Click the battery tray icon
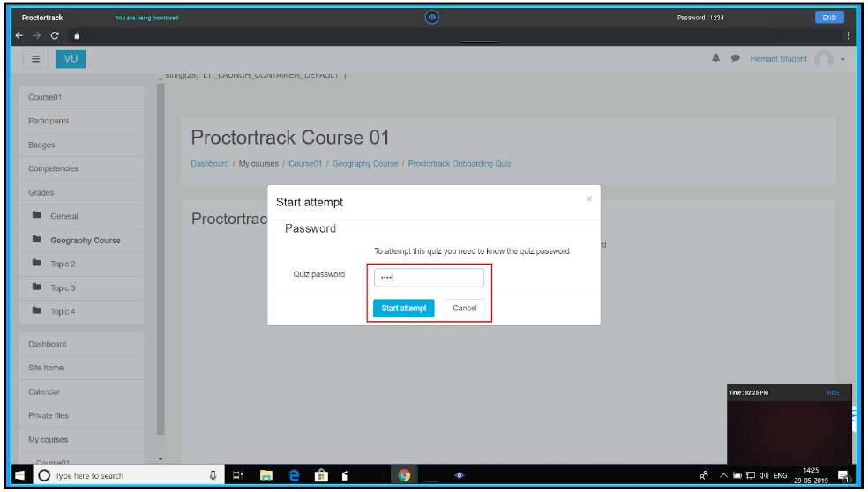Image resolution: width=868 pixels, height=492 pixels. pos(737,475)
